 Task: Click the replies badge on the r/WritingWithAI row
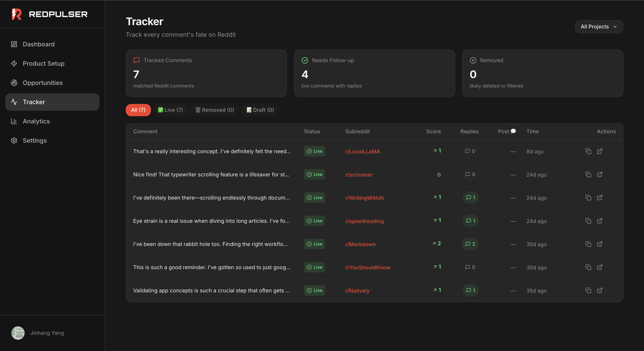pyautogui.click(x=470, y=198)
